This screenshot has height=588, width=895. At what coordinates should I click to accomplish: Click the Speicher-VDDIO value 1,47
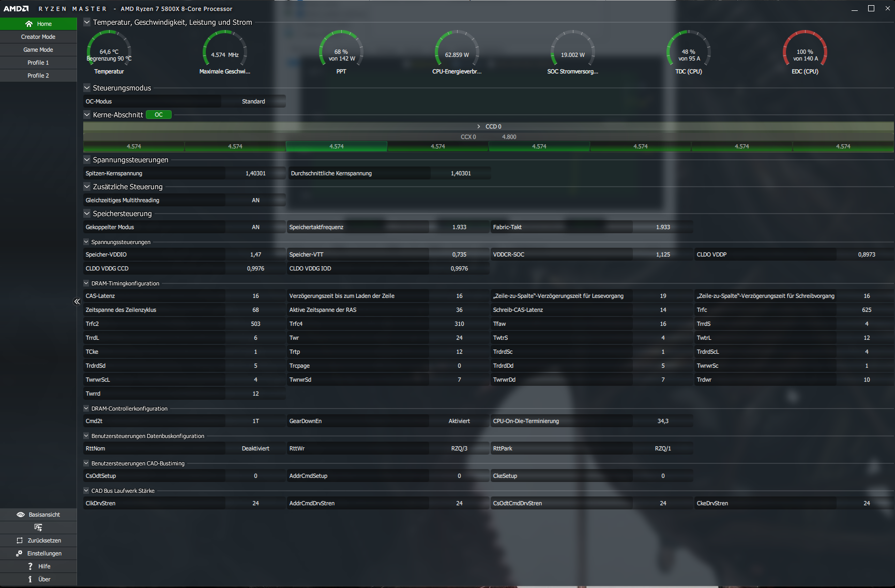point(255,254)
